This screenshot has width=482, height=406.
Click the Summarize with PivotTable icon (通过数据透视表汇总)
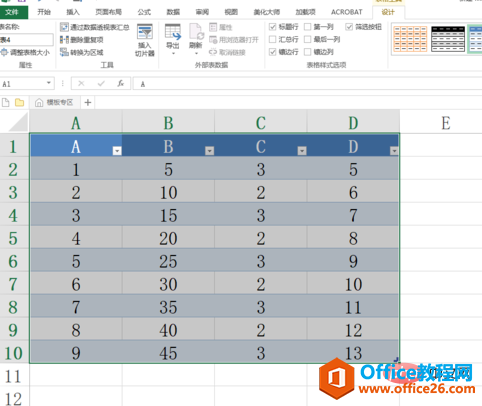(64, 27)
